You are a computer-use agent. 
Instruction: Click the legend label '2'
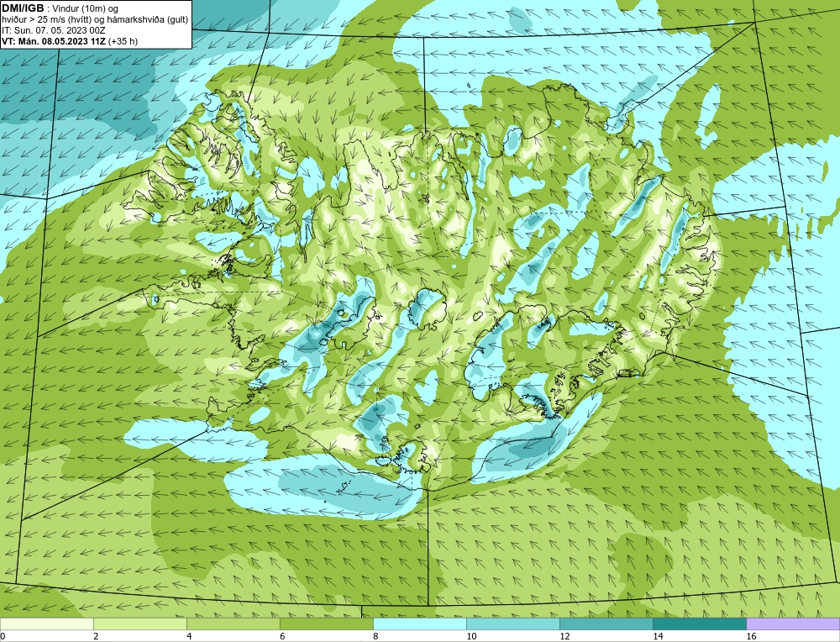tap(96, 636)
